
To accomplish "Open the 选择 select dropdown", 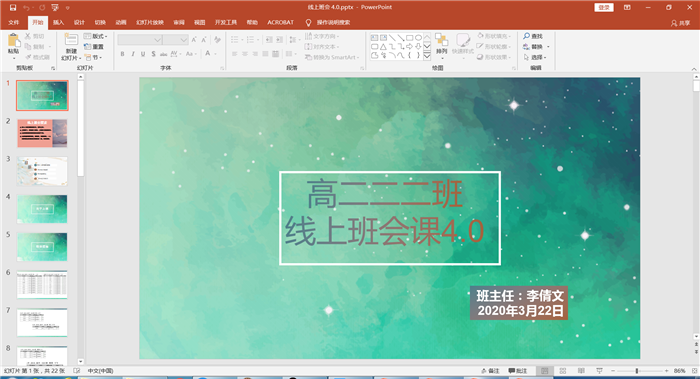I will (535, 57).
